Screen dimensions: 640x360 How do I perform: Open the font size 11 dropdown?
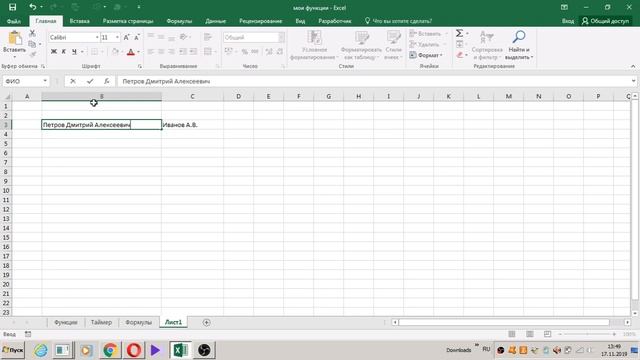(x=118, y=37)
